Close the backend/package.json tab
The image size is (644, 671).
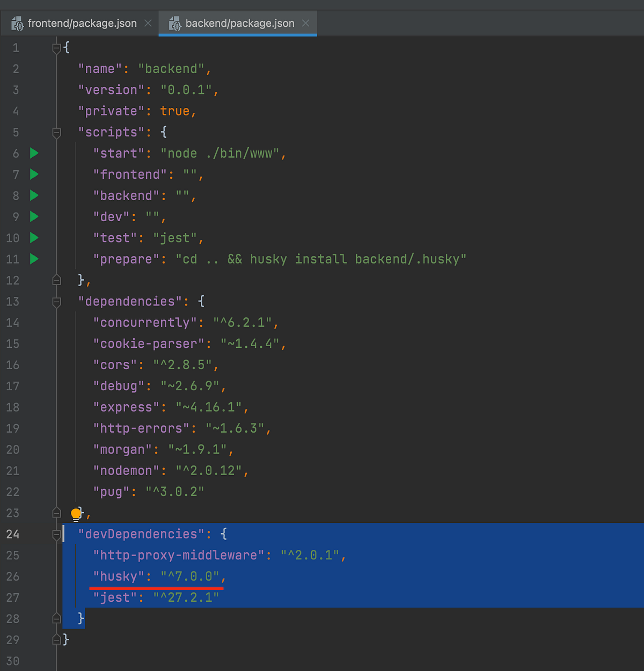(306, 23)
